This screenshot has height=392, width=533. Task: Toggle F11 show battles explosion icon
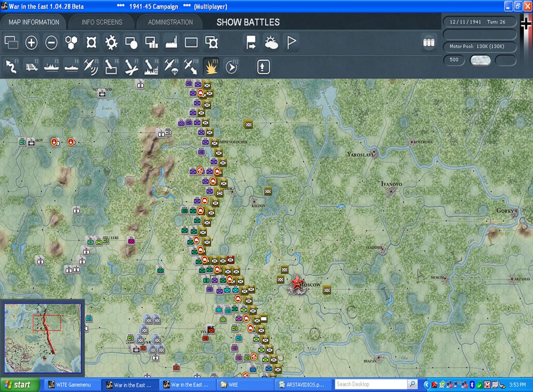pyautogui.click(x=211, y=67)
